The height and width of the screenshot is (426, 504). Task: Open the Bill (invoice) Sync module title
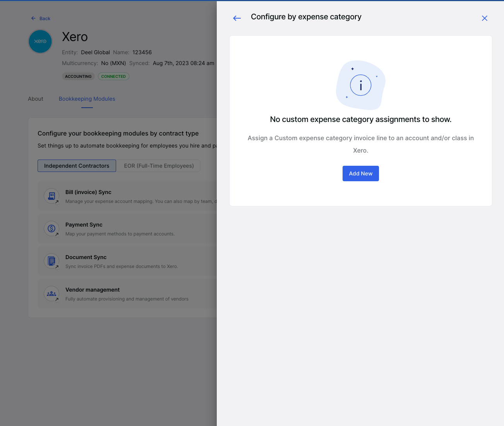[x=88, y=192]
